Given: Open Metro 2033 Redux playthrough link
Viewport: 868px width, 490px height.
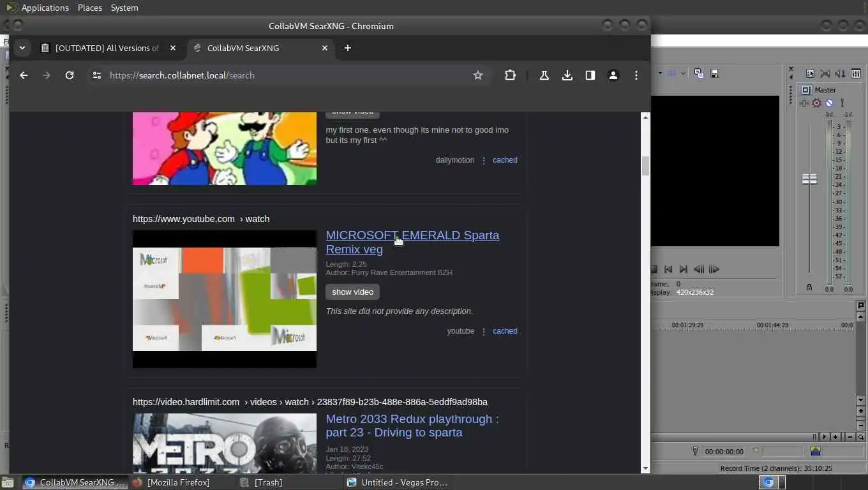Looking at the screenshot, I should click(x=412, y=426).
